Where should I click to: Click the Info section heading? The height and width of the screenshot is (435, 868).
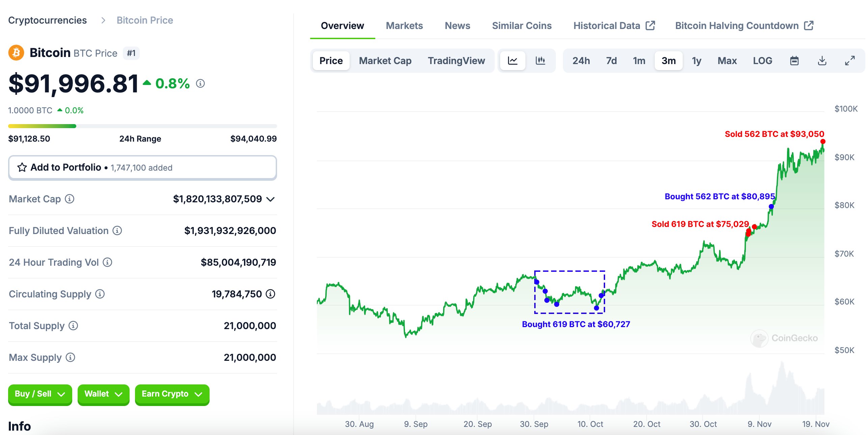click(20, 426)
